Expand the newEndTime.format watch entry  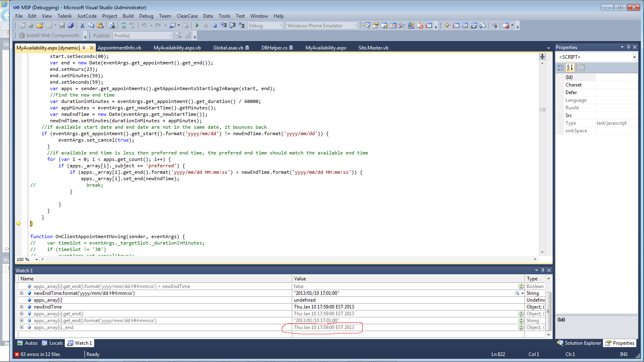point(22,293)
